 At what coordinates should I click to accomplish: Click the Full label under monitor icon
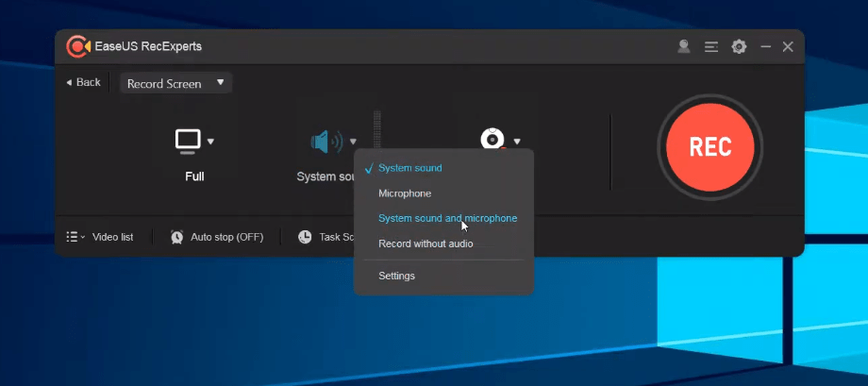click(194, 176)
